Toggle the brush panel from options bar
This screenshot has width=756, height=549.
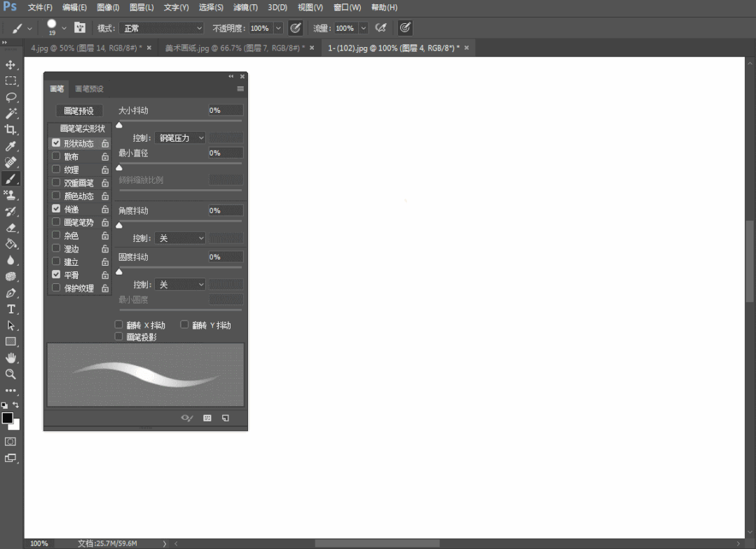click(x=80, y=28)
